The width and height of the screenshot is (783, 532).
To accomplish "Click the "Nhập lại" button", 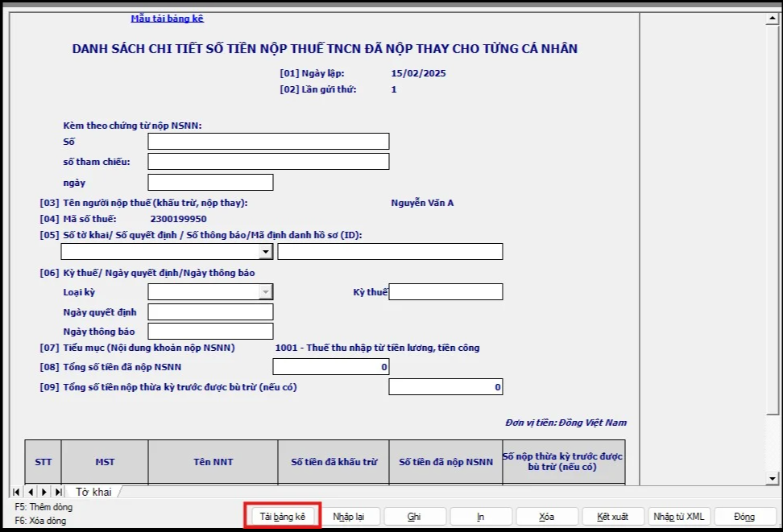I will click(349, 517).
